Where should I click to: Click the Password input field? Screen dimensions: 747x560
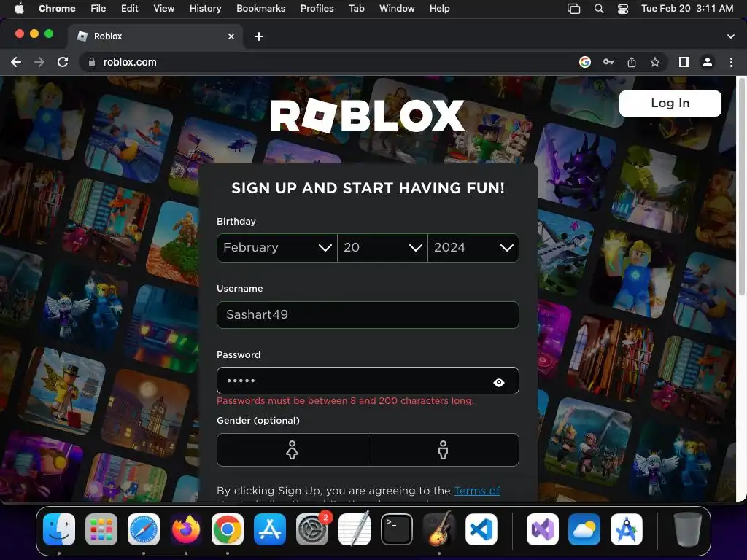[x=368, y=381]
